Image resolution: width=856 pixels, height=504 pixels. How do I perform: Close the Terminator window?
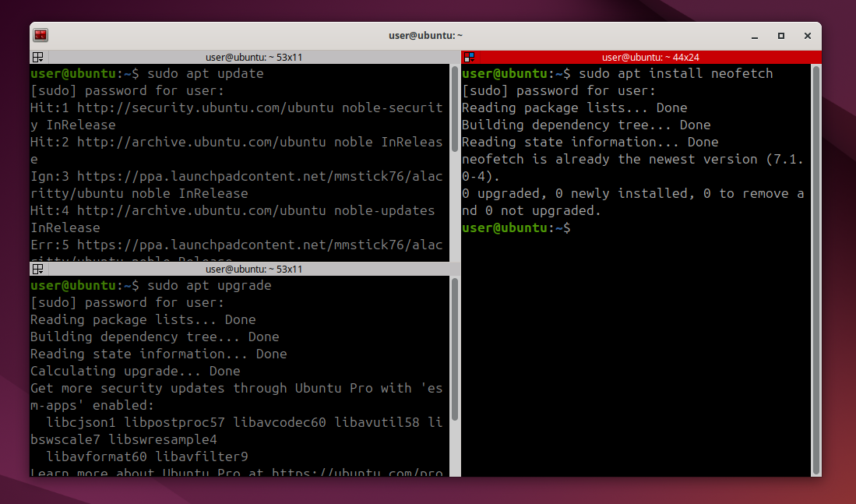coord(807,36)
